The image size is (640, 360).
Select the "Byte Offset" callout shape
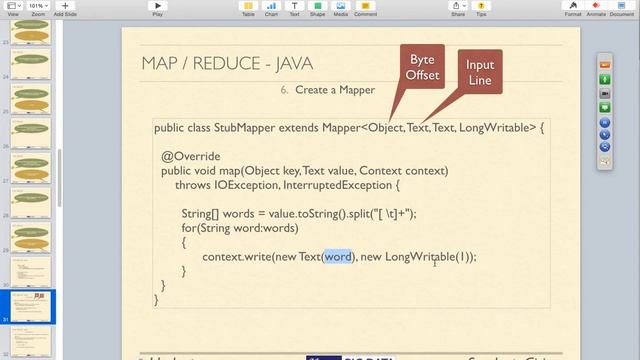coord(422,67)
